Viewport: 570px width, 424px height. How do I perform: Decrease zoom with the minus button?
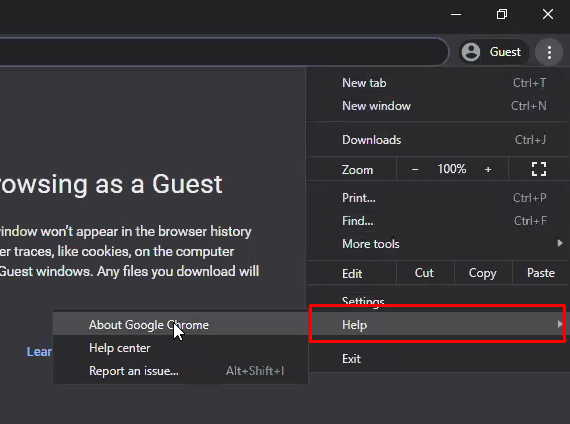pyautogui.click(x=415, y=169)
